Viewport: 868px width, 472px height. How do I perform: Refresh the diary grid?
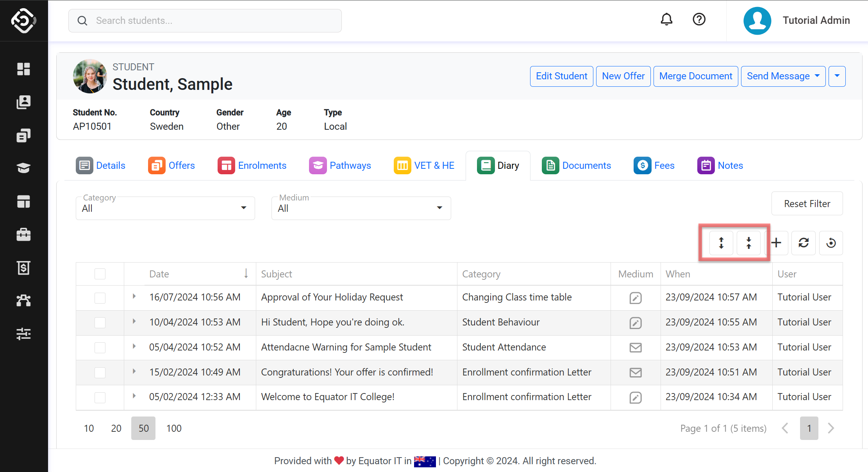804,243
